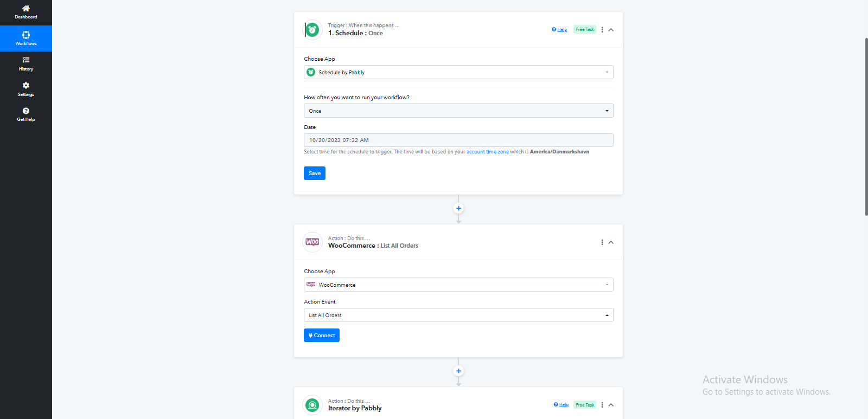Go to Workflows in the sidebar
Image resolution: width=868 pixels, height=419 pixels.
click(x=26, y=38)
